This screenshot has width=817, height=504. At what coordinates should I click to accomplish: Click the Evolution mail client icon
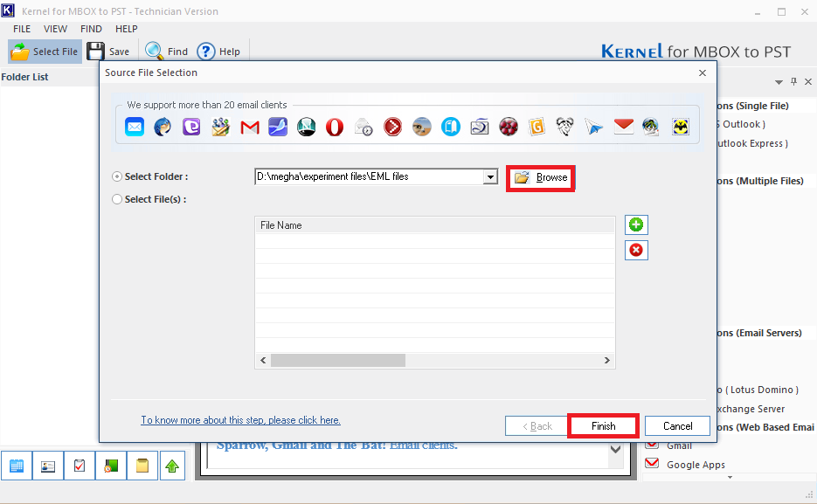pyautogui.click(x=220, y=127)
